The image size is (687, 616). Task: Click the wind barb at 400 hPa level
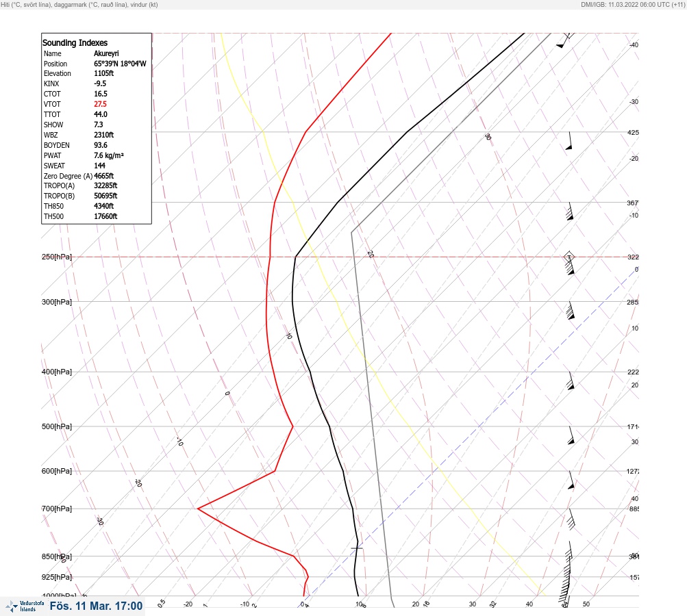[570, 381]
